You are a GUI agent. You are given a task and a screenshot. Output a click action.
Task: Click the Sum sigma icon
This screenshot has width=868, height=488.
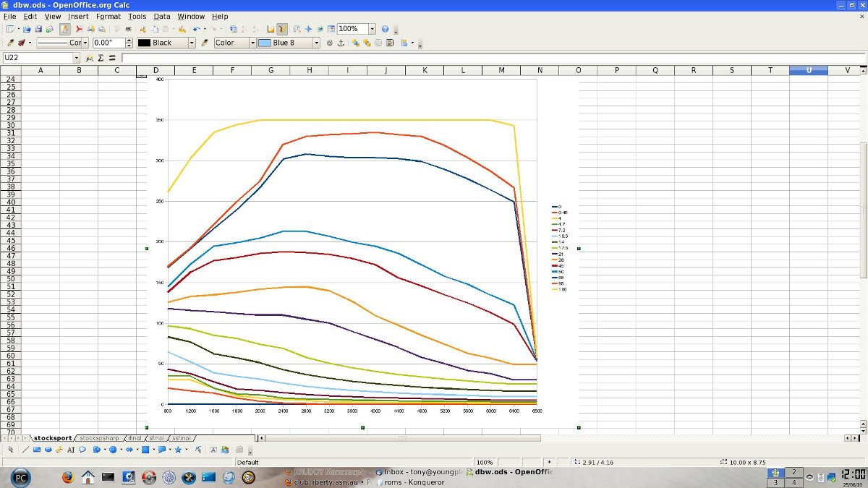point(101,58)
